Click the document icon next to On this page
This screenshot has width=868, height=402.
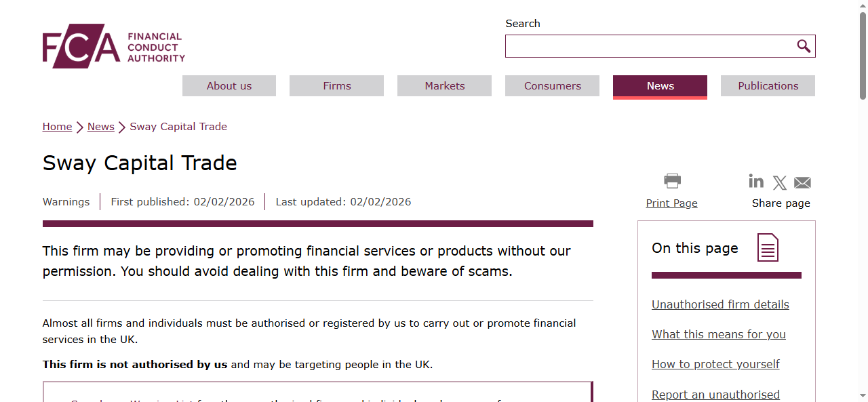click(x=767, y=247)
